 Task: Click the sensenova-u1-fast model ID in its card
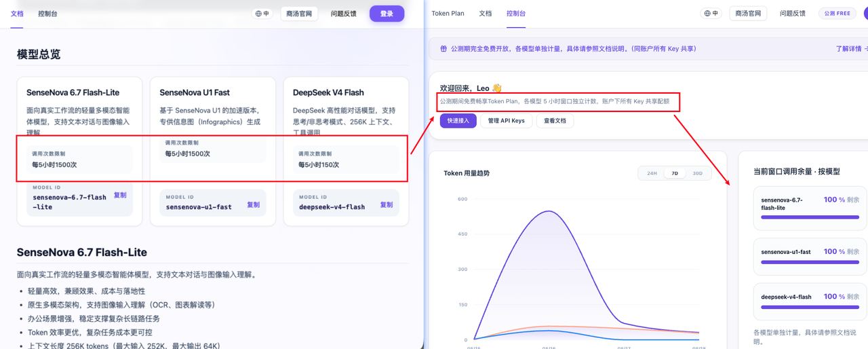[199, 206]
